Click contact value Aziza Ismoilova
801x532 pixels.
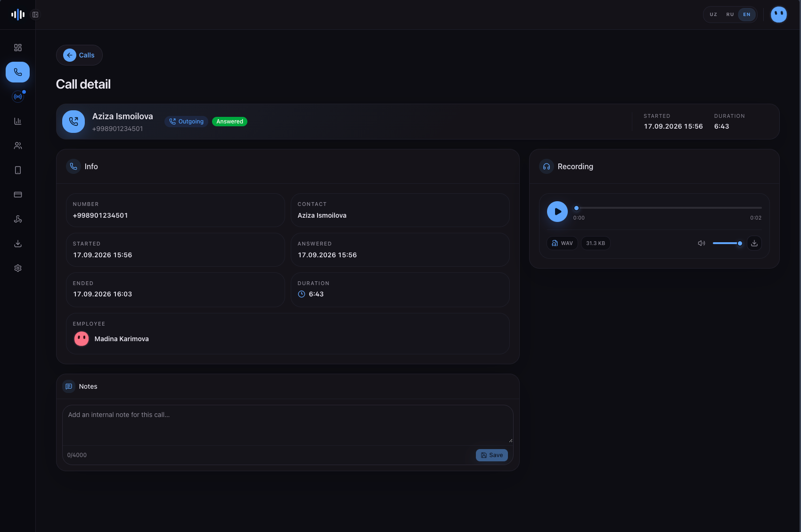click(322, 215)
